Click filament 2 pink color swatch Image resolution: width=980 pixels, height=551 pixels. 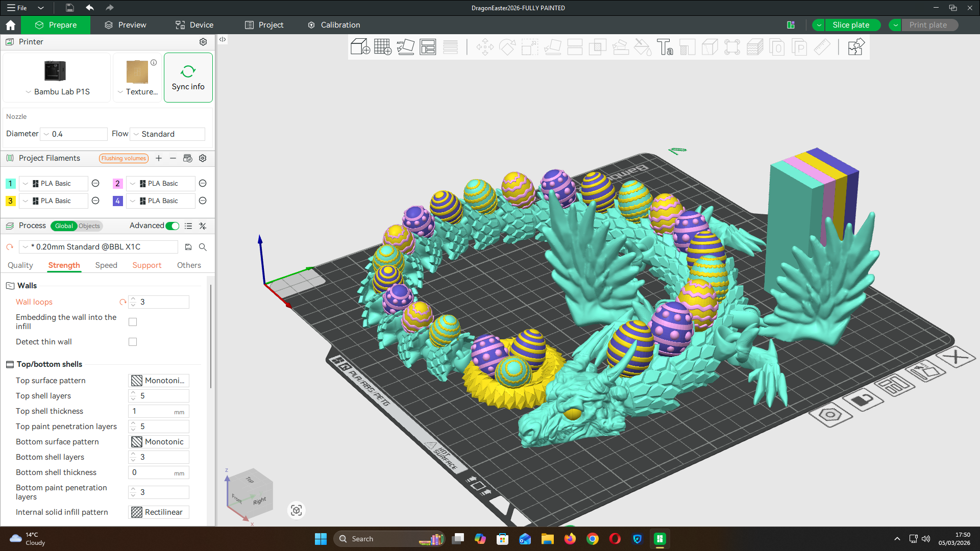pos(117,184)
